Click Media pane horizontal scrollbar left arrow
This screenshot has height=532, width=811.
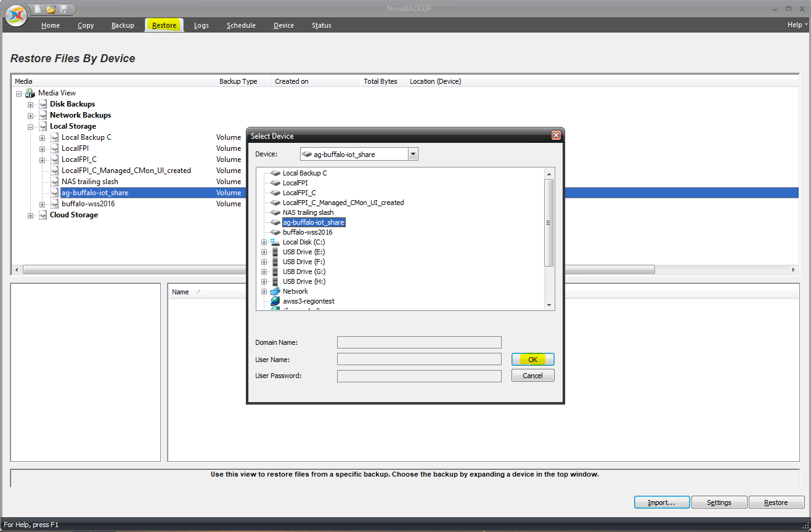[x=17, y=270]
